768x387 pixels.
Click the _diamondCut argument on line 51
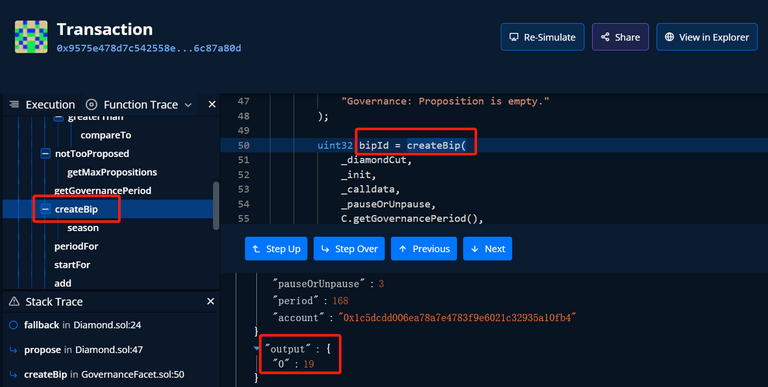377,160
